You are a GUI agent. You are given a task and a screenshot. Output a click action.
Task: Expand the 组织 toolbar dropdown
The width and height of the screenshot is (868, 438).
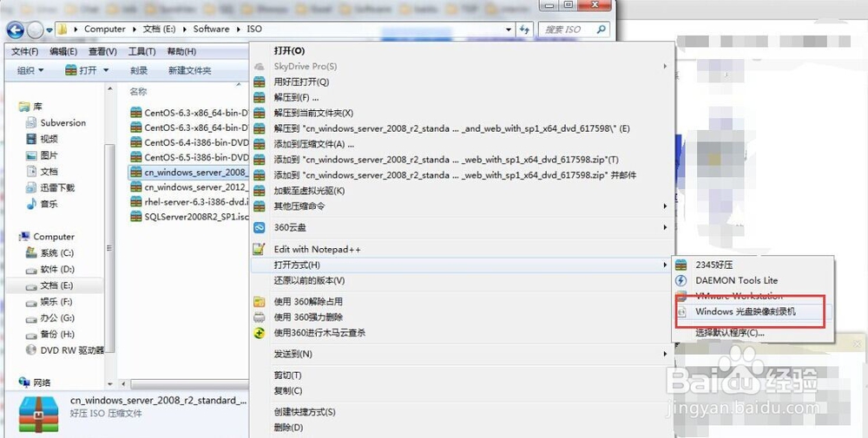pyautogui.click(x=41, y=71)
